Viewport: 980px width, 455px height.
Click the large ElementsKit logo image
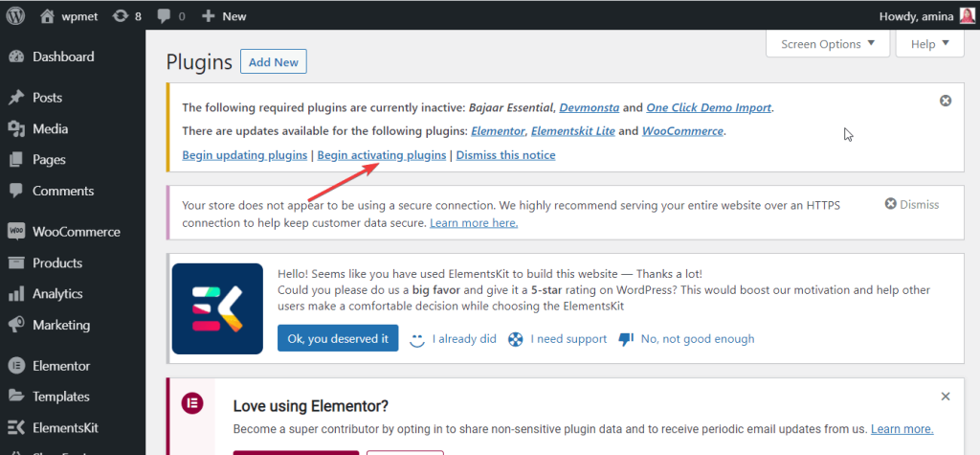coord(217,308)
